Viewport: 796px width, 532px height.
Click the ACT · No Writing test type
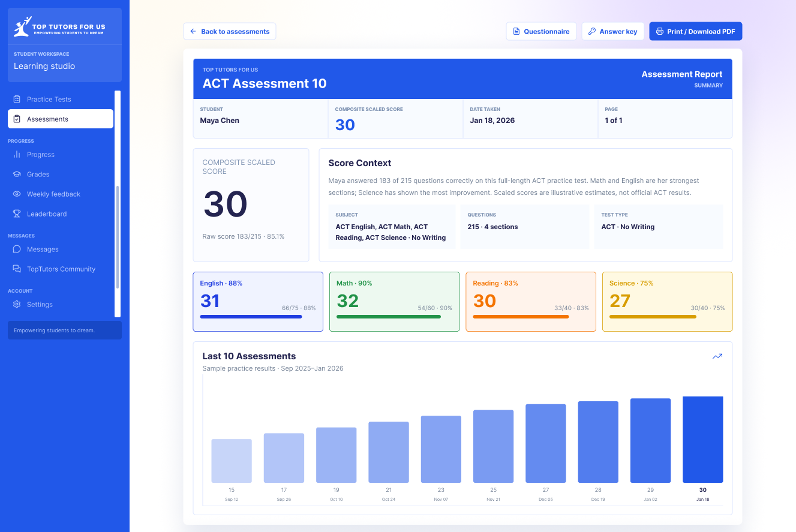pyautogui.click(x=628, y=227)
